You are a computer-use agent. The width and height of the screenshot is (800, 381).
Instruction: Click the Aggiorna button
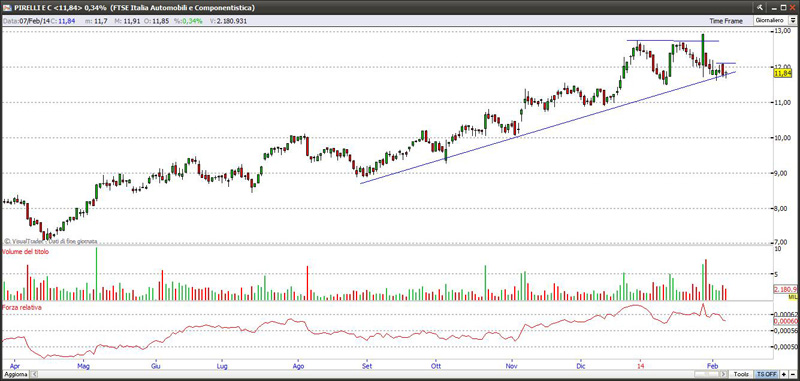click(x=15, y=375)
